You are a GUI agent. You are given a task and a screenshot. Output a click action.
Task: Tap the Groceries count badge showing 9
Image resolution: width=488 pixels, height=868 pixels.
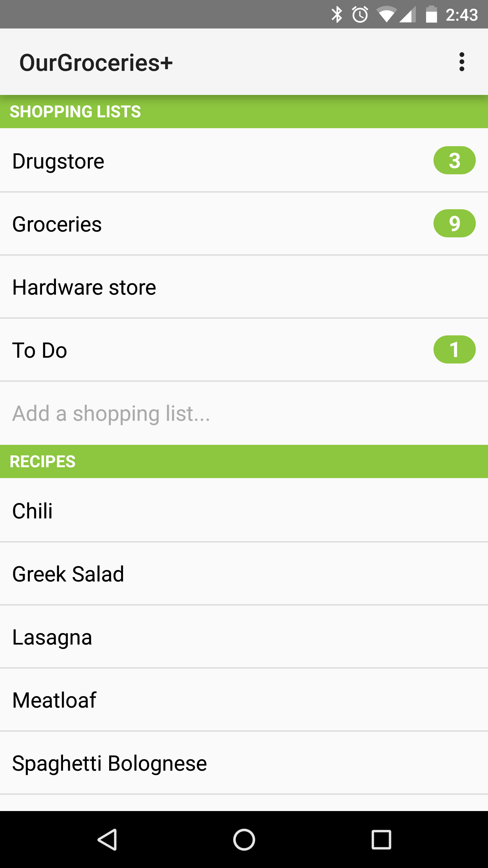(454, 223)
